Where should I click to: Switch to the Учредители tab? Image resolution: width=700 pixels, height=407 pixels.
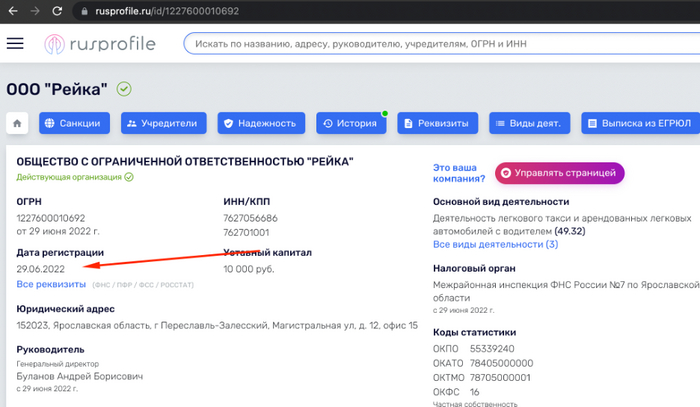(x=163, y=123)
